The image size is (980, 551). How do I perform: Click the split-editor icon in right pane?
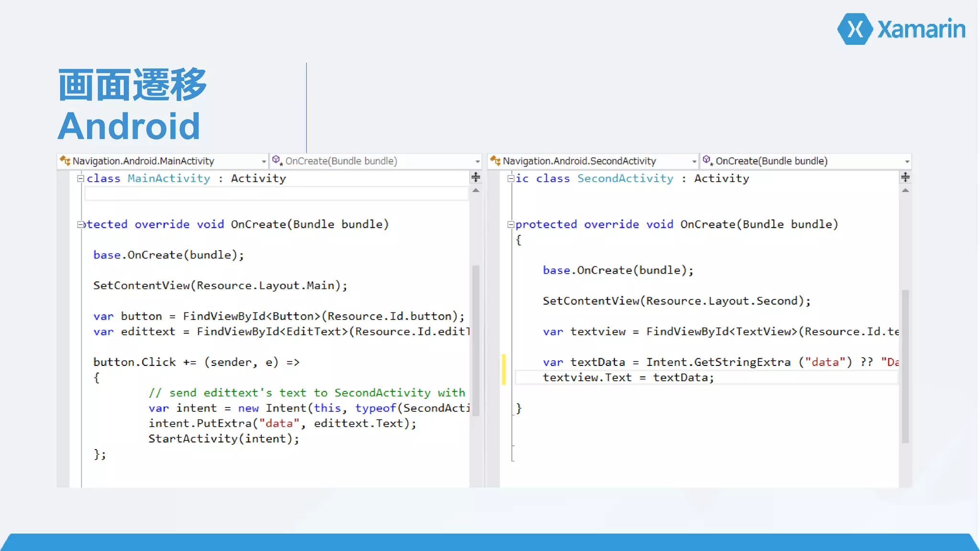905,177
